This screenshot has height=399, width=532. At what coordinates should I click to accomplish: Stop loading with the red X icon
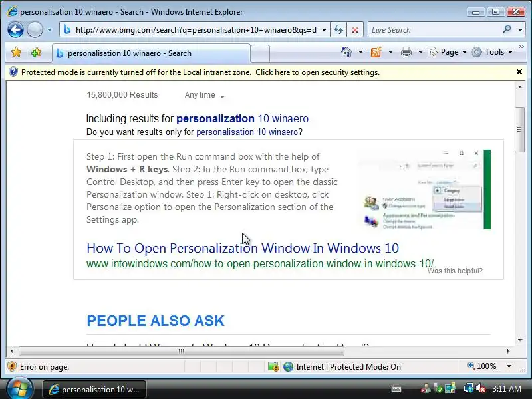coord(355,30)
